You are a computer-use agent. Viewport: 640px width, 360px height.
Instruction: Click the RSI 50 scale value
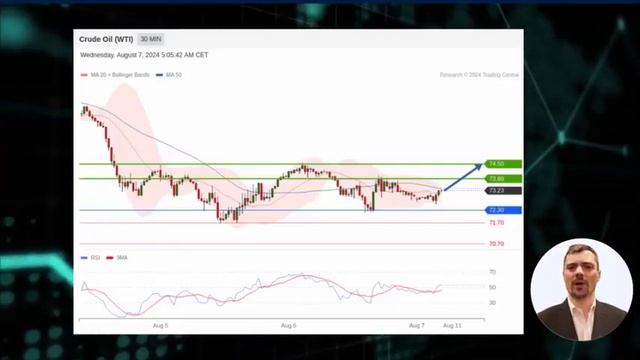point(493,288)
